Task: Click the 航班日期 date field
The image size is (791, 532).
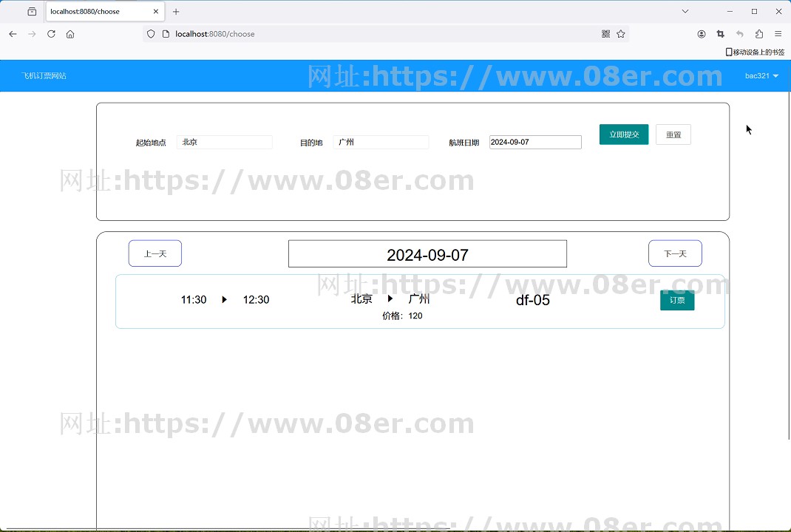Action: 535,142
